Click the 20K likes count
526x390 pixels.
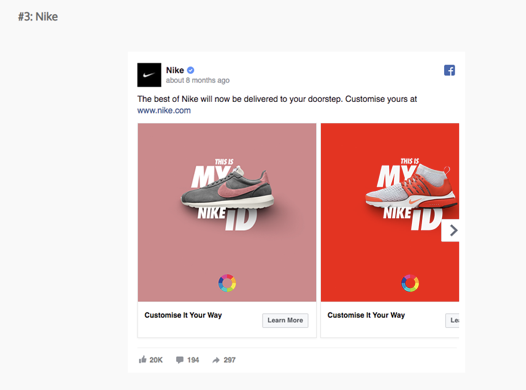coord(156,360)
